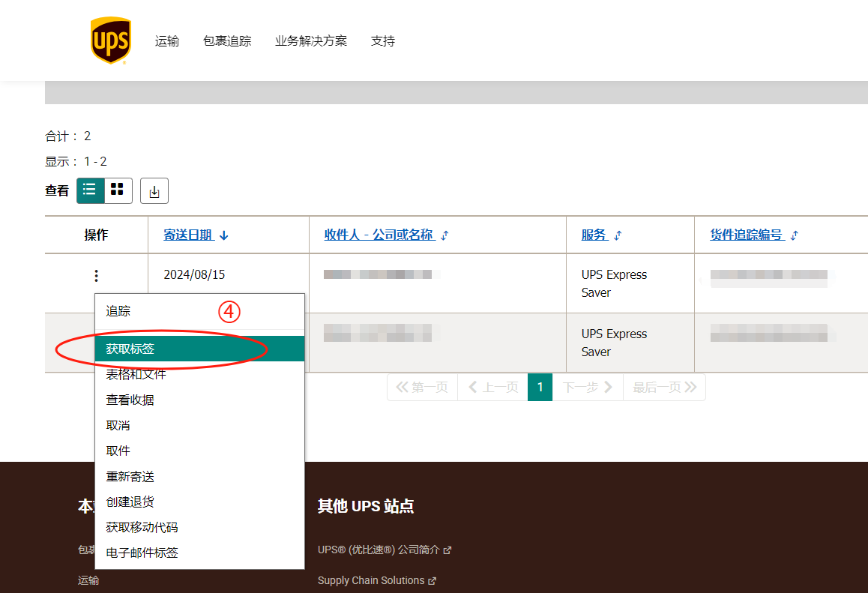Viewport: 868px width, 593px height.
Task: Go to 上一页 in pagination
Action: point(493,387)
